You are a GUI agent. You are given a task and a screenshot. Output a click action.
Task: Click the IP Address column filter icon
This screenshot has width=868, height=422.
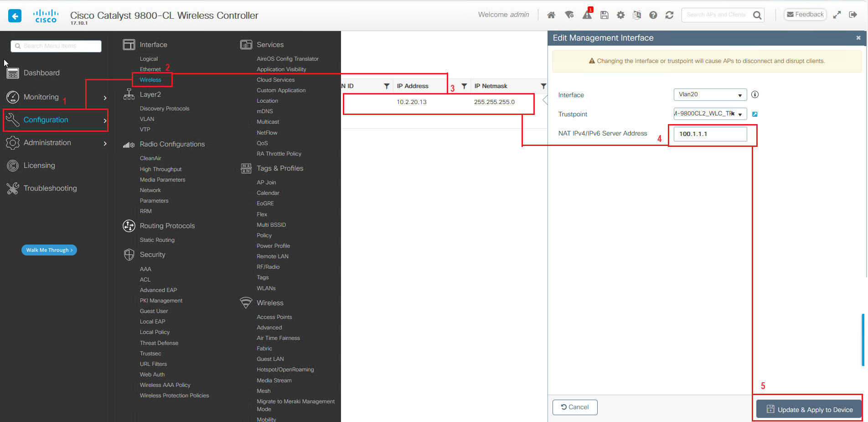click(x=464, y=86)
